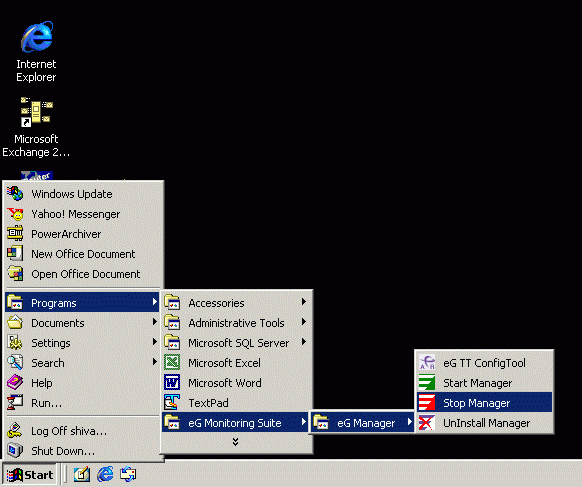This screenshot has height=487, width=582.
Task: Open Microsoft Word icon in menu
Action: [172, 383]
